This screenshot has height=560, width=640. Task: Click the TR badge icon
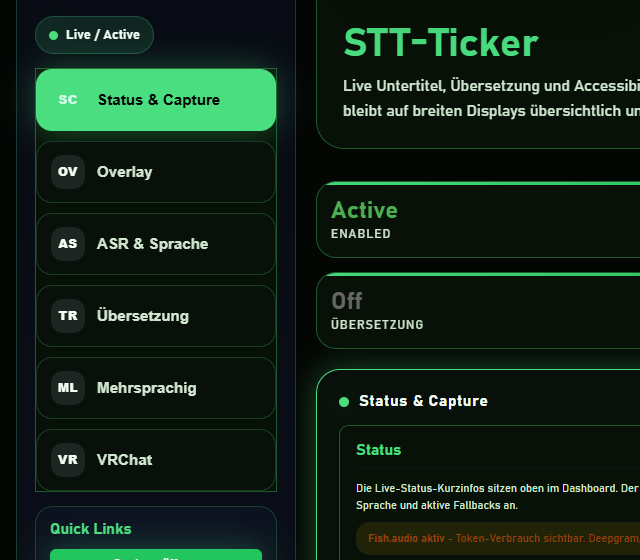point(68,316)
